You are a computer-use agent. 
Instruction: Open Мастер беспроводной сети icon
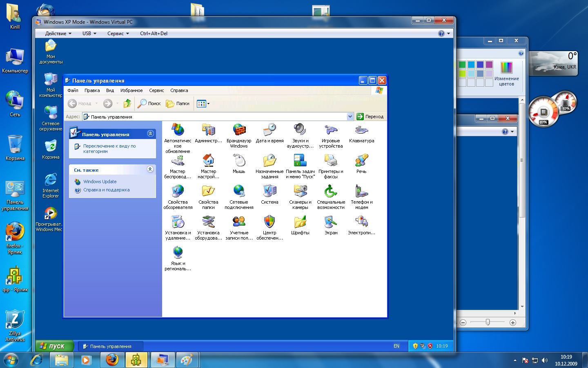(178, 166)
